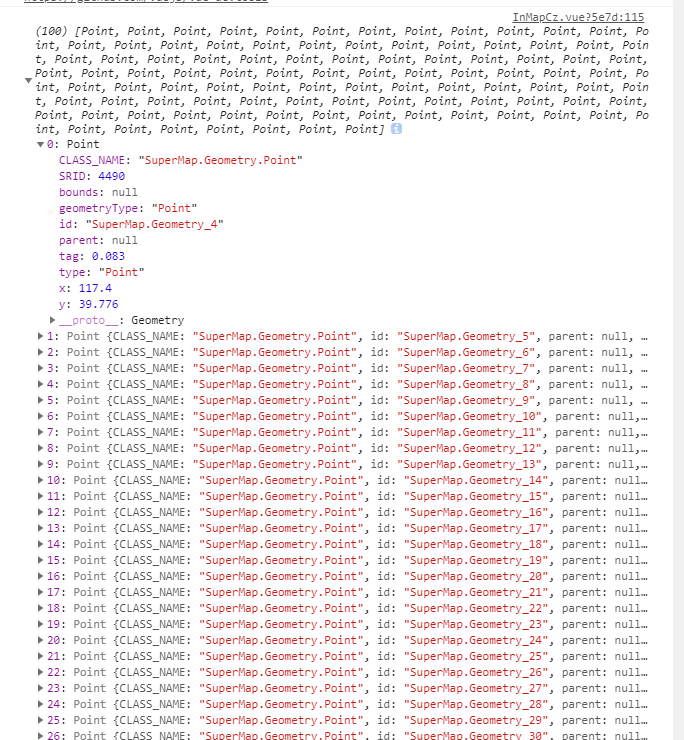Select the x value 117.4
This screenshot has width=684, height=740.
[95, 288]
